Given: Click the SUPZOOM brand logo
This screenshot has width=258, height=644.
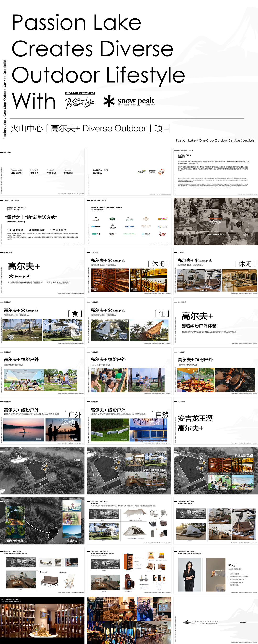Looking at the screenshot, I should tap(96, 226).
